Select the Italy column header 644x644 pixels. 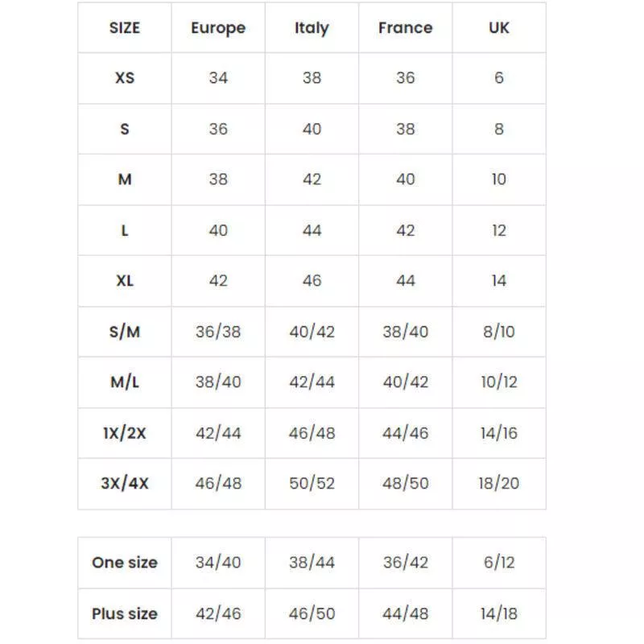tap(312, 28)
